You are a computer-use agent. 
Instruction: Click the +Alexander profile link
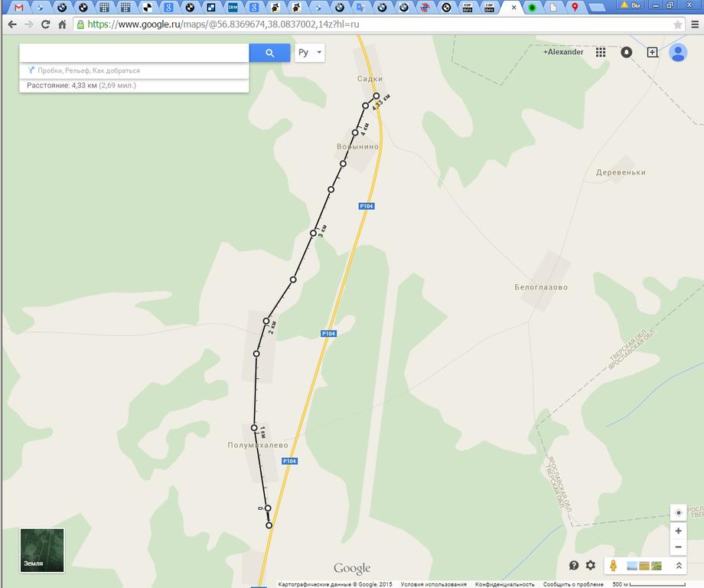coord(563,52)
